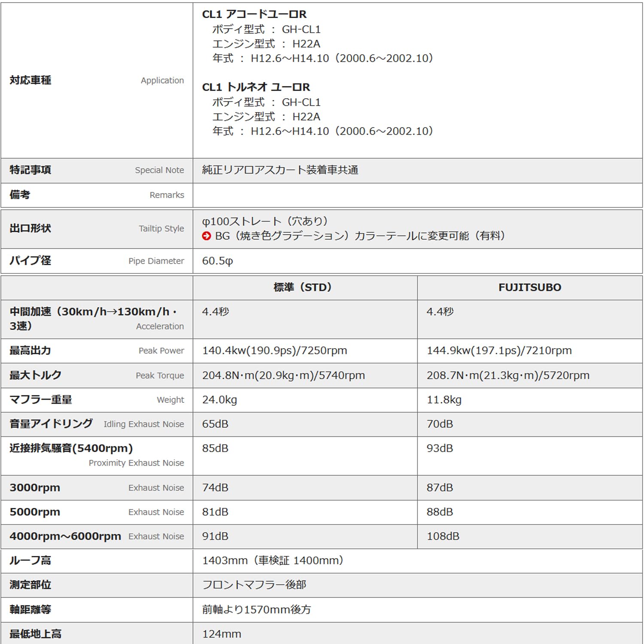Click the "測定部位" row label
Image resolution: width=644 pixels, height=644 pixels.
[x=30, y=585]
